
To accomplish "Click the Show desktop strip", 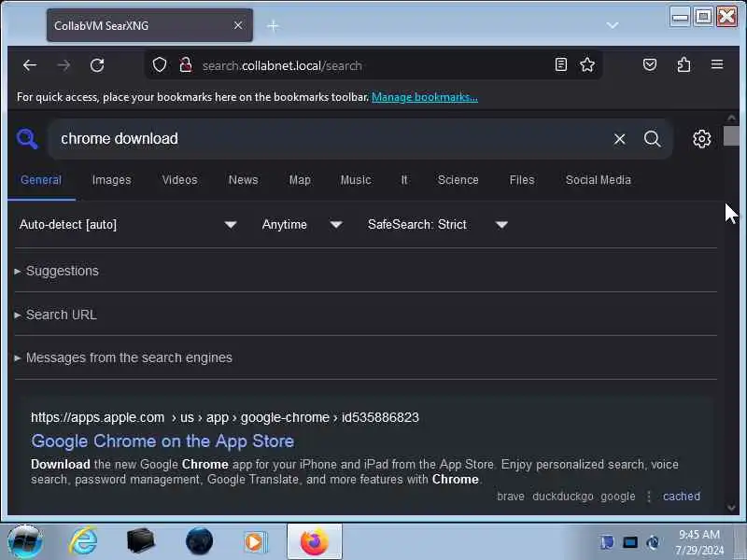I will coord(740,541).
